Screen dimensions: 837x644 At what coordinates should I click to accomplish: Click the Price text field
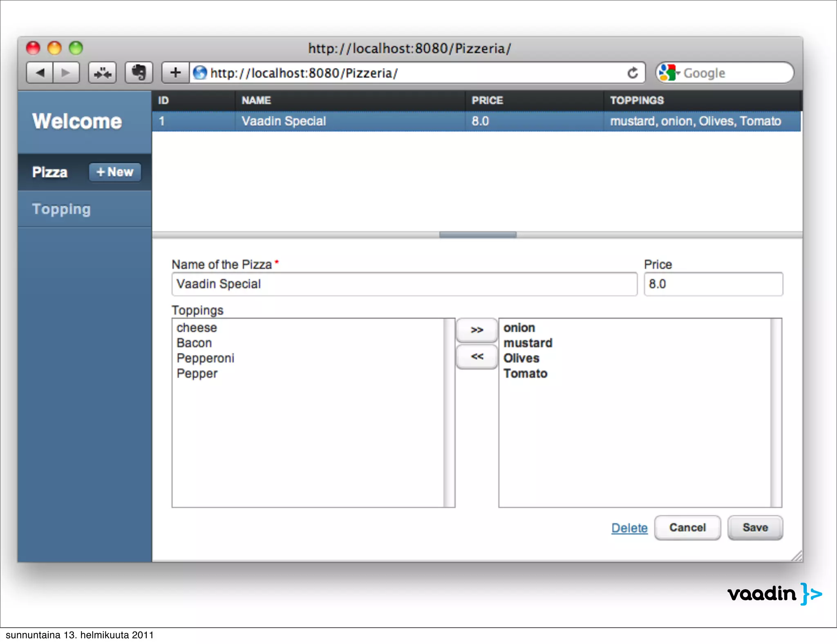pyautogui.click(x=713, y=284)
